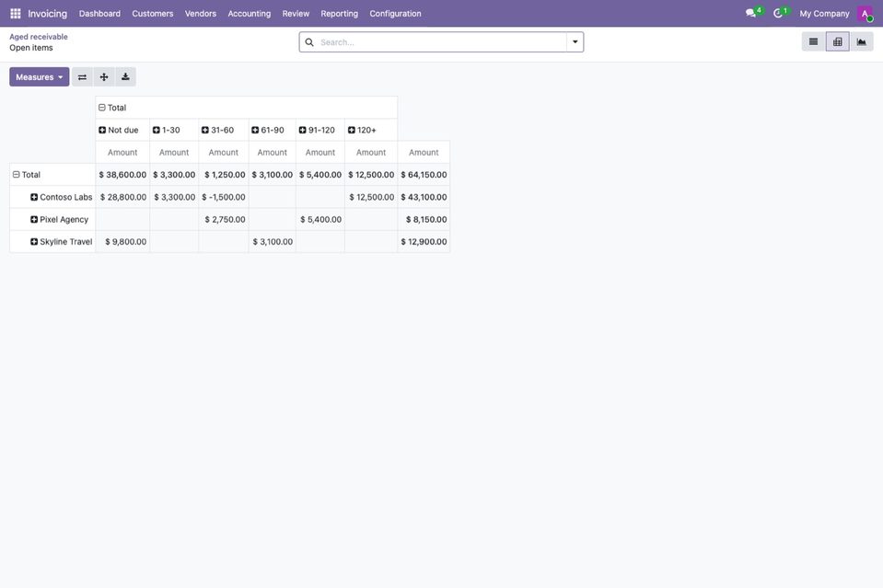Open the Reporting menu
Image resolution: width=883 pixels, height=588 pixels.
[339, 14]
